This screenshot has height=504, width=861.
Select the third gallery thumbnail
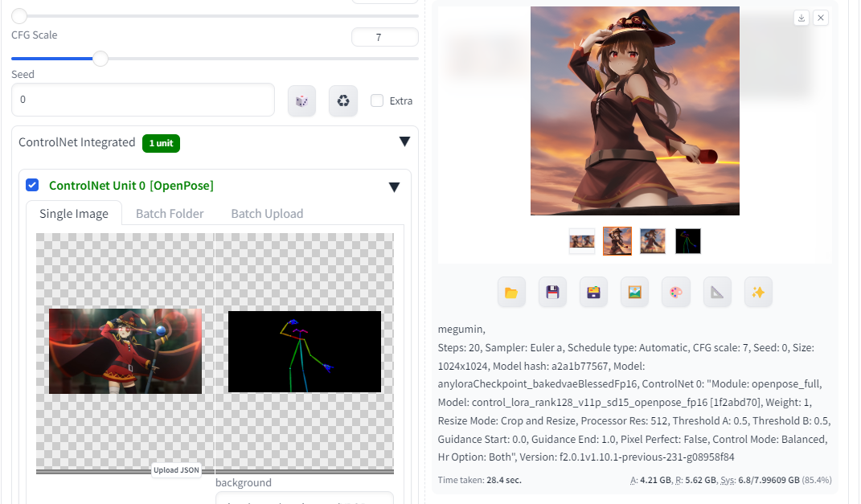click(653, 241)
